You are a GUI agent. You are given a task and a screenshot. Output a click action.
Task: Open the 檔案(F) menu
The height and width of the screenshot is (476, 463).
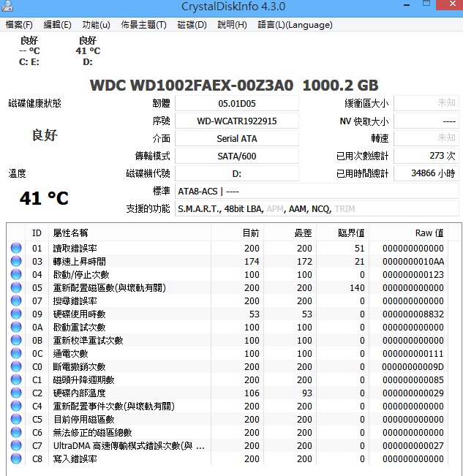tap(19, 25)
